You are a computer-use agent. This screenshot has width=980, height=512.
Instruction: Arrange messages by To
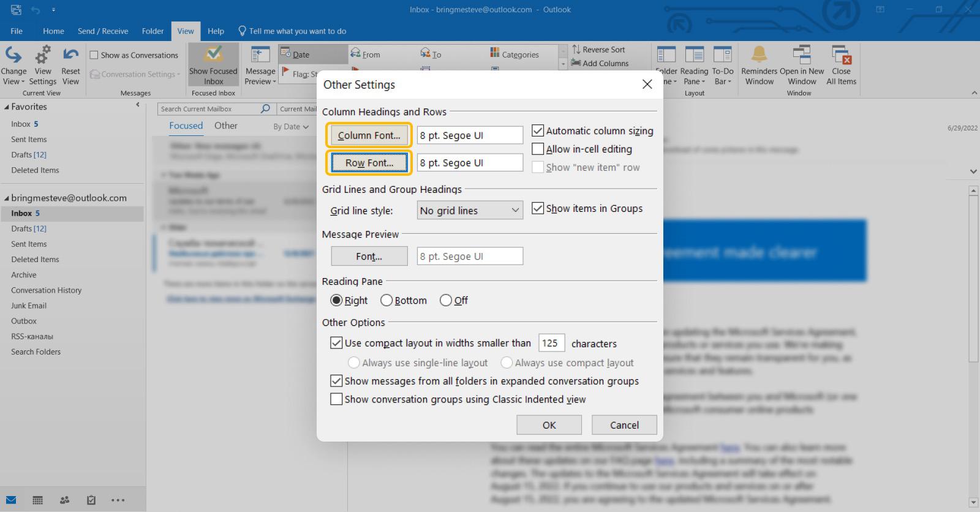pos(431,54)
